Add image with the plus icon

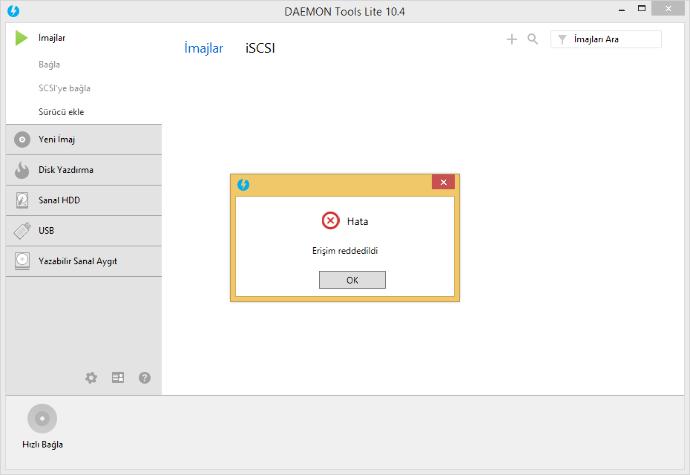coord(512,39)
